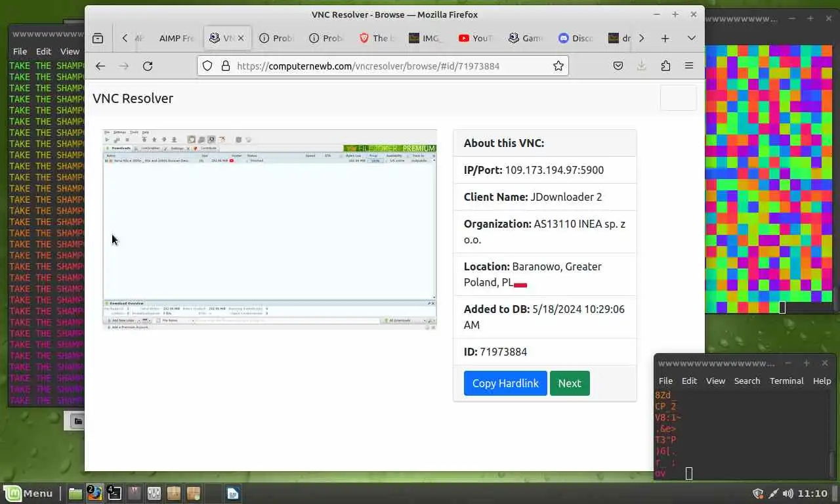
Task: Click the clock showing 11:10
Action: click(813, 493)
